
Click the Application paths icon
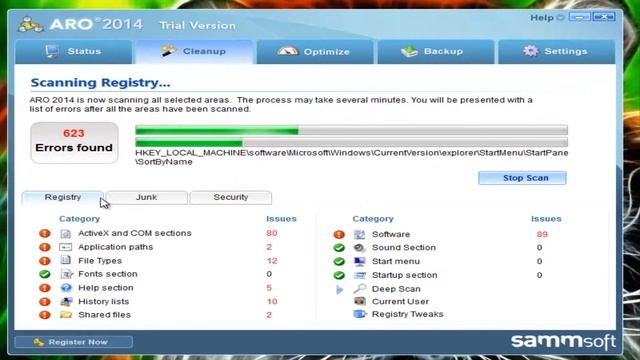click(x=65, y=247)
